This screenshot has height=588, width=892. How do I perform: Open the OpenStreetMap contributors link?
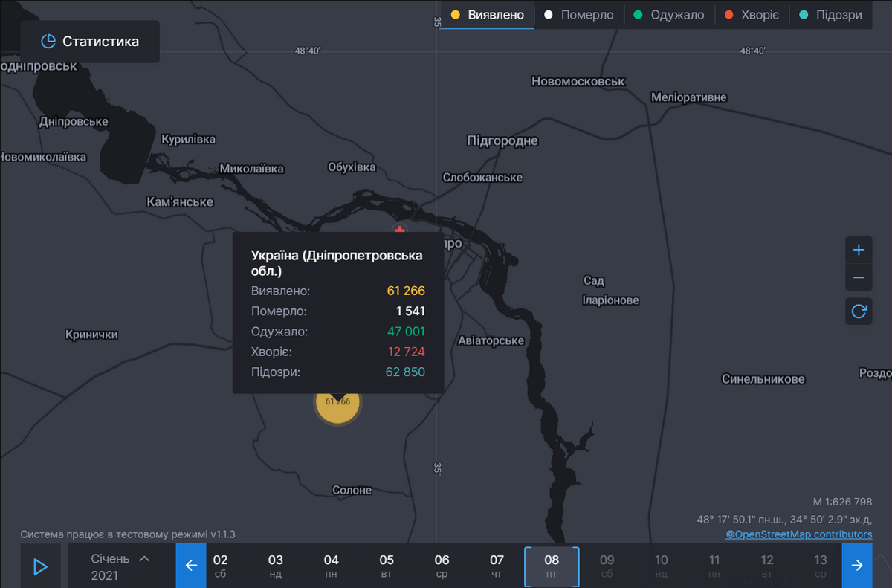(799, 534)
